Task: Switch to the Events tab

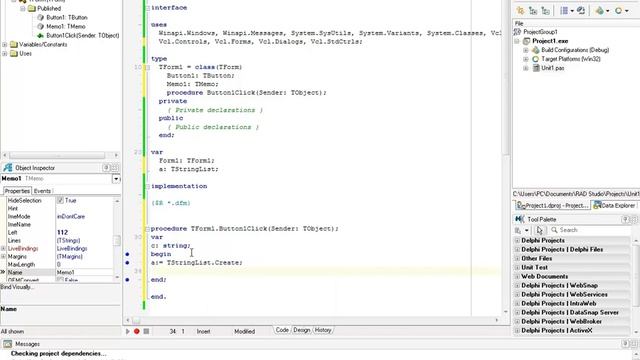Action: point(42,191)
